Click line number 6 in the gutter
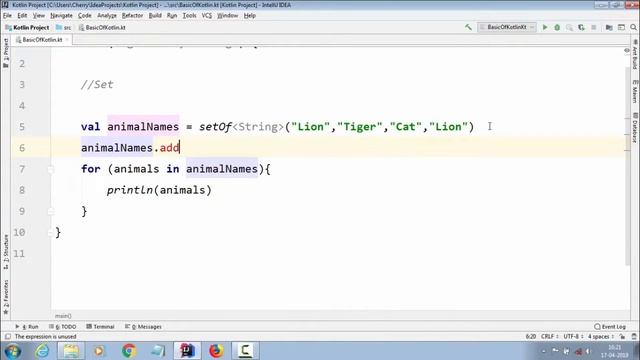The height and width of the screenshot is (360, 640). tap(22, 148)
